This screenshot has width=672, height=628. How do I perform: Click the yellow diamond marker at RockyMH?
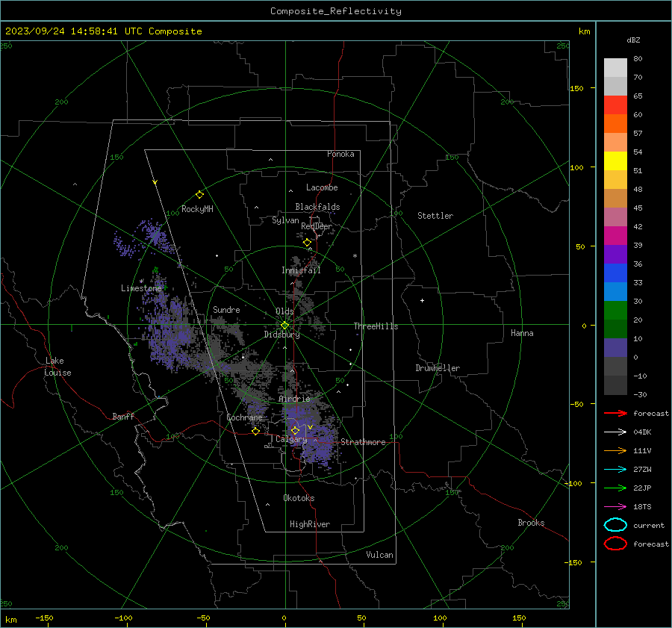point(199,195)
